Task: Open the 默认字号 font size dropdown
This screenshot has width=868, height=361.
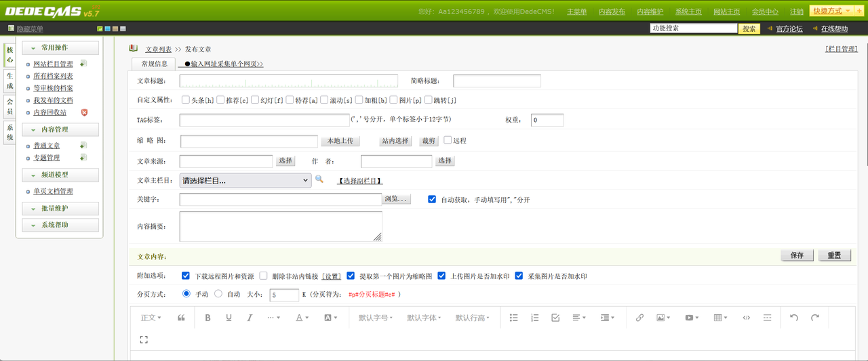Action: click(x=375, y=318)
